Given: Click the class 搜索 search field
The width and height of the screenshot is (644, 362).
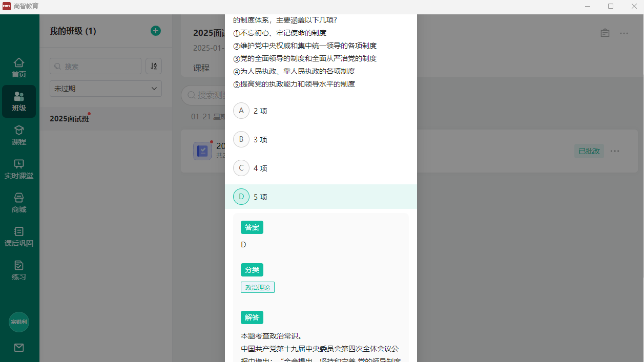Looking at the screenshot, I should point(95,66).
